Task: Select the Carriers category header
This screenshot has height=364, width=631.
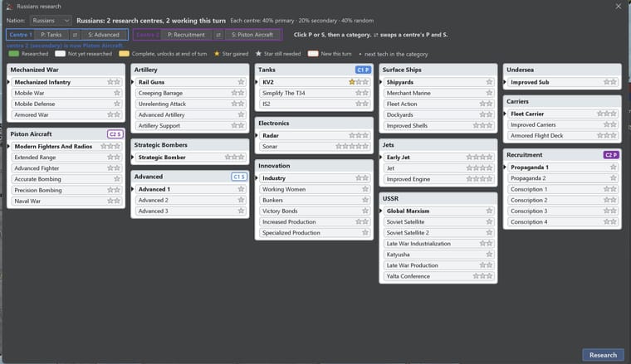Action: (x=562, y=102)
